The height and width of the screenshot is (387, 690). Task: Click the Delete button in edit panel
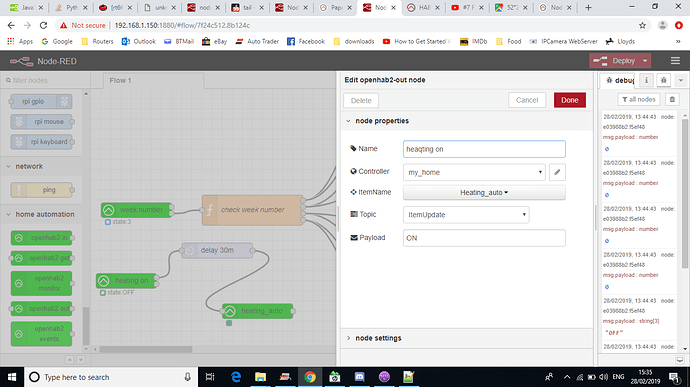pos(361,100)
